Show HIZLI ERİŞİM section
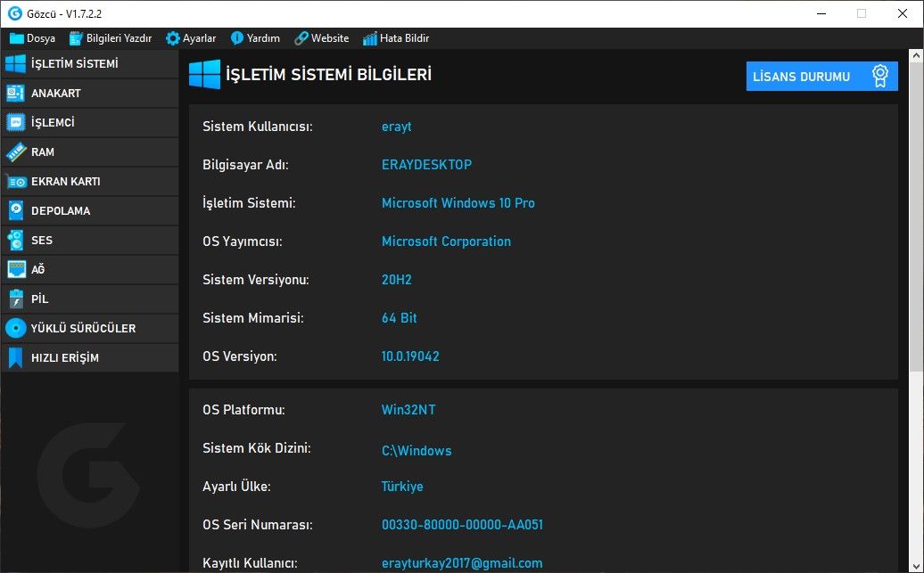924x573 pixels. (x=89, y=358)
